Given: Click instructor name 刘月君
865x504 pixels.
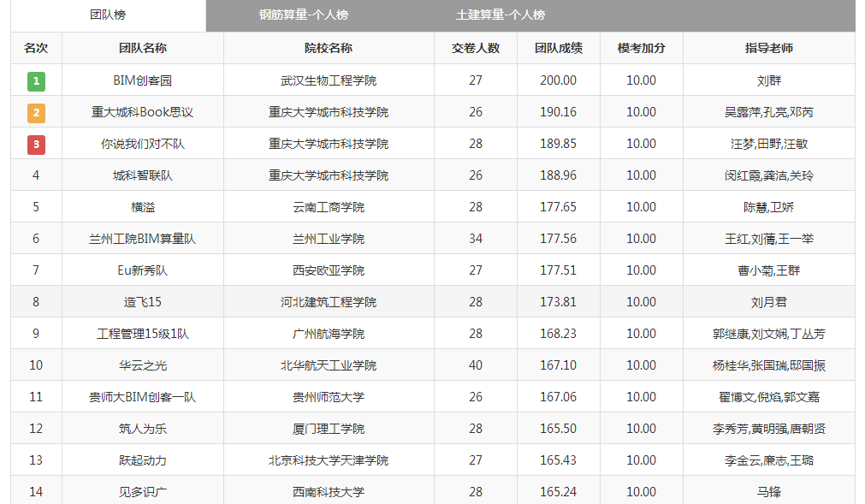Looking at the screenshot, I should [769, 302].
